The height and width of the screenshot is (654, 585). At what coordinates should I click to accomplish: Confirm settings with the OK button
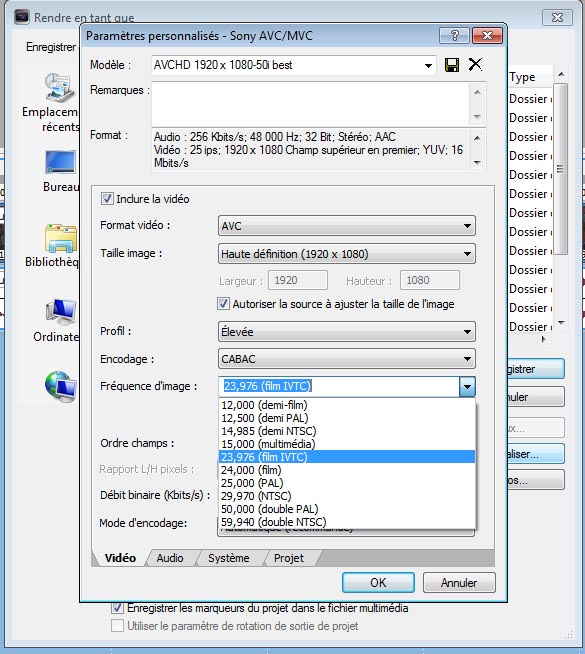point(378,582)
